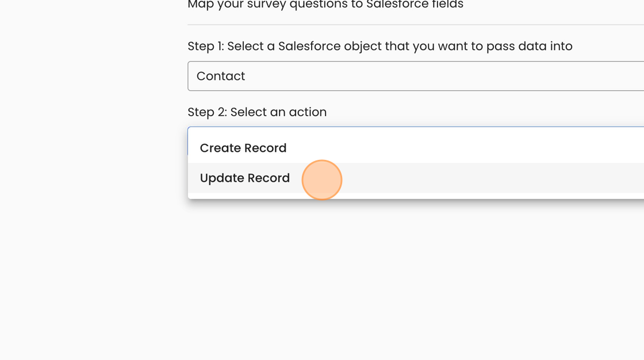Image resolution: width=644 pixels, height=360 pixels.
Task: Click the "Map your survey questions" heading text
Action: pos(325,5)
